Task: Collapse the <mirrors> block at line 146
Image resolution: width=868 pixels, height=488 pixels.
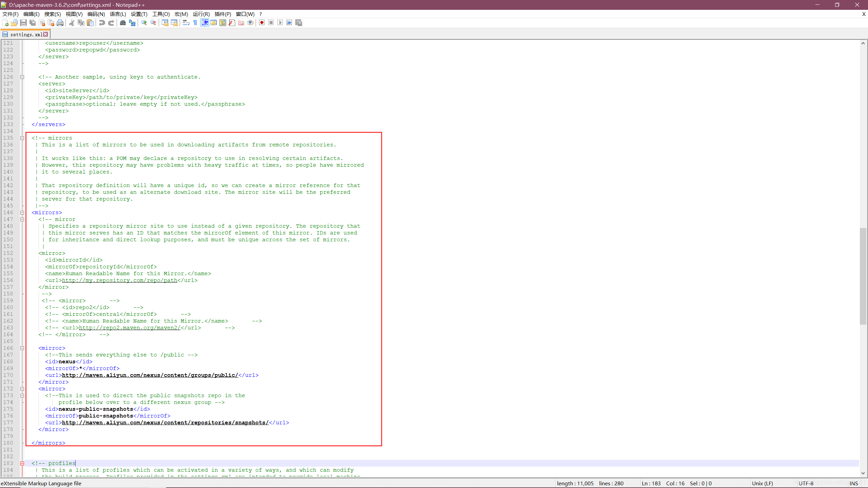Action: (22, 212)
